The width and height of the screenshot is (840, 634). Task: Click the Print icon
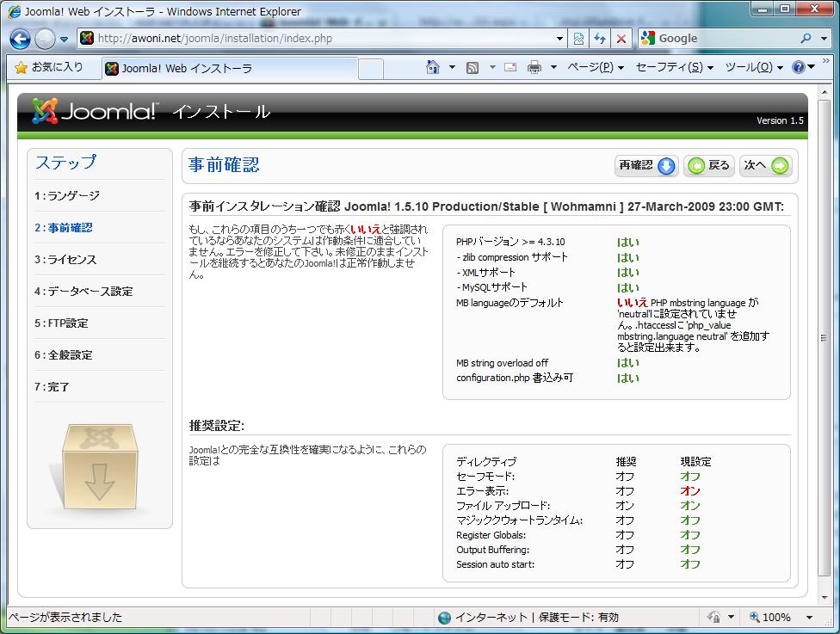pyautogui.click(x=534, y=67)
